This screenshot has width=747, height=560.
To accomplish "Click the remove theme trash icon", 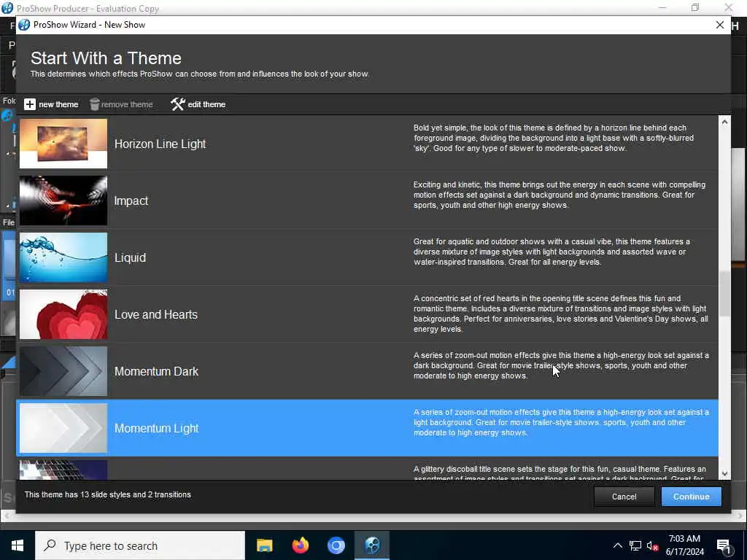I will pos(94,104).
